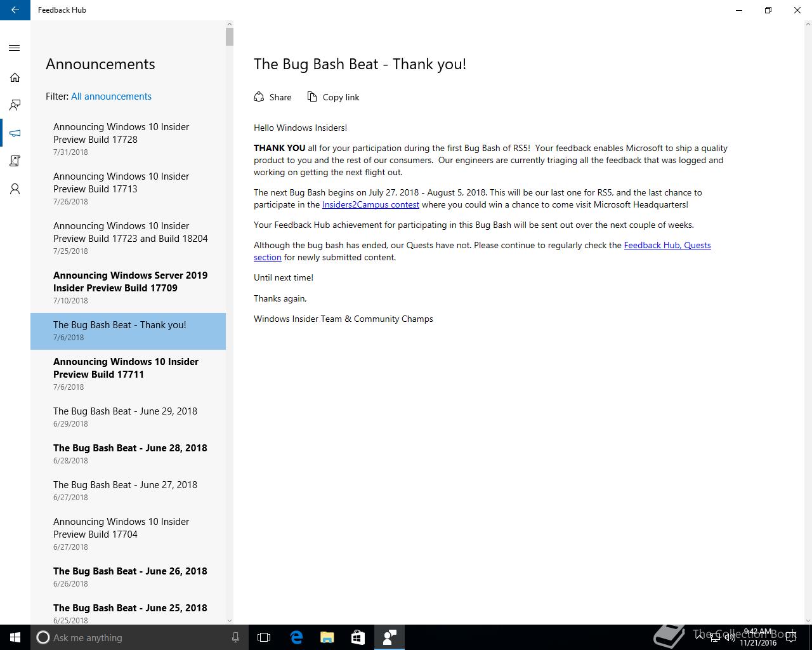Open the Feedback section icon
Viewport: 812px width, 650px height.
15,105
